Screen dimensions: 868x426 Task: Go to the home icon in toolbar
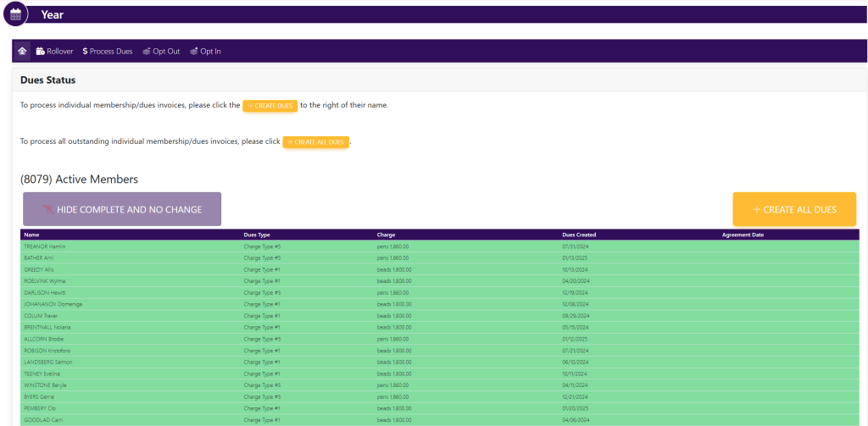tap(22, 52)
